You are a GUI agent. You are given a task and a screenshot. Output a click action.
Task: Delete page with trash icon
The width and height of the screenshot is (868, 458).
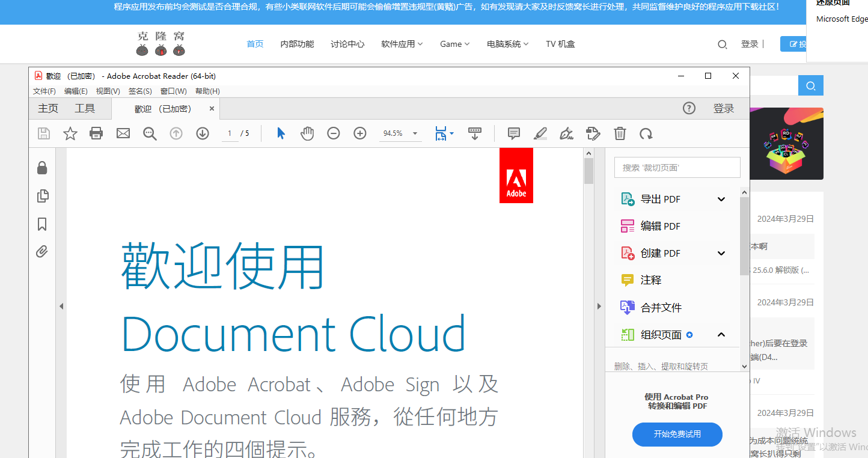pyautogui.click(x=620, y=133)
